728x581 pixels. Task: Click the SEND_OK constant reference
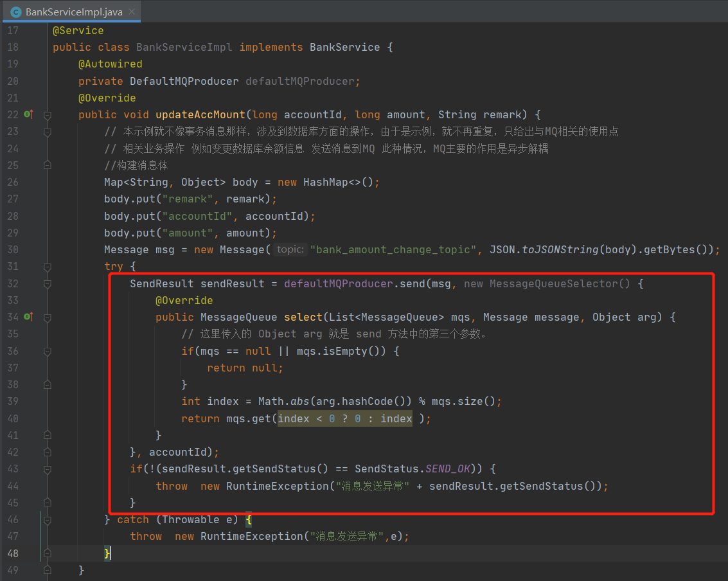pyautogui.click(x=448, y=469)
